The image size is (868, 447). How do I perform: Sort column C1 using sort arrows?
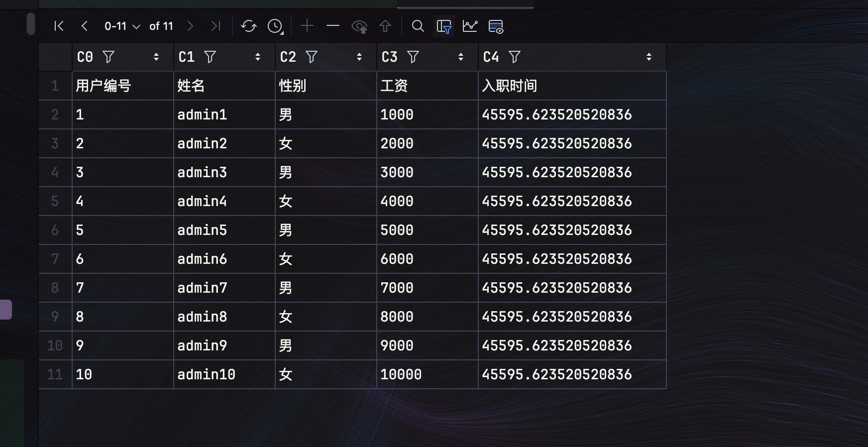click(258, 57)
